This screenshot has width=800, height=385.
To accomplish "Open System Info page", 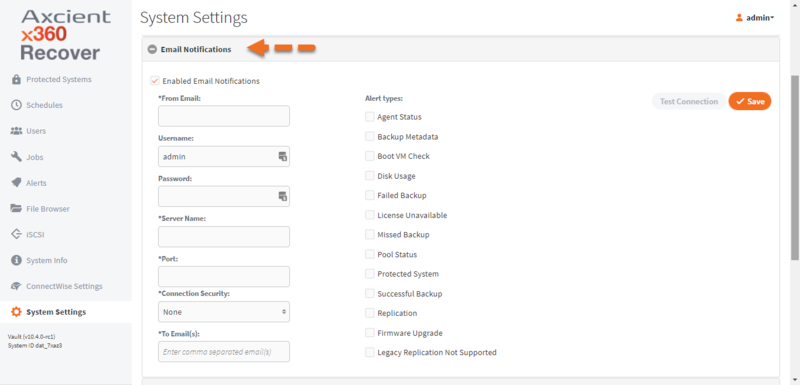I will (x=46, y=260).
